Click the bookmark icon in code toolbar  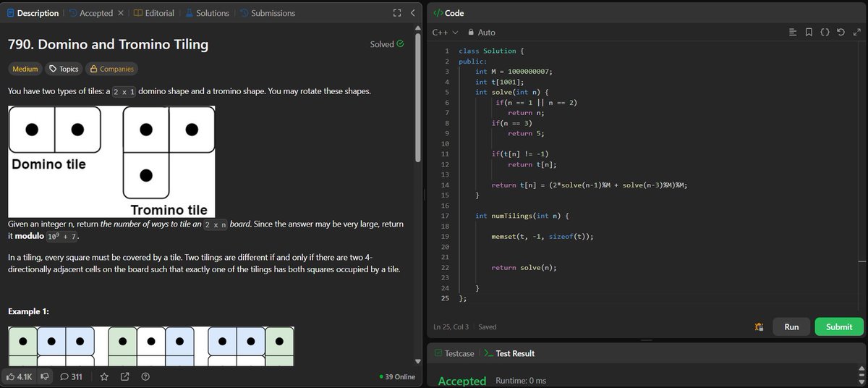pyautogui.click(x=808, y=32)
